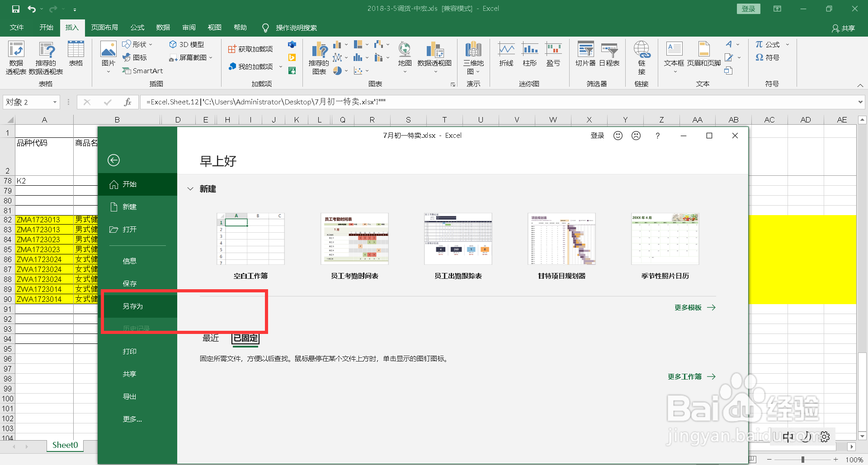Viewport: 868px width, 465px height.
Task: Collapse the ribbon with the arrow
Action: [860, 85]
